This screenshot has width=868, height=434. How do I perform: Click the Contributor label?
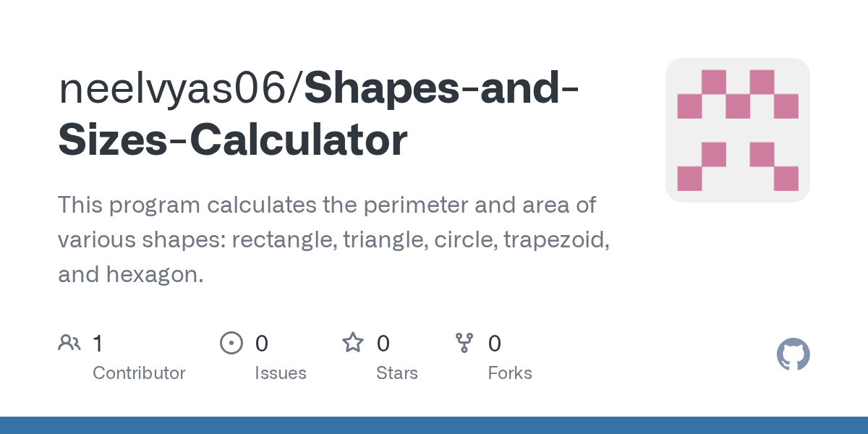pos(139,373)
